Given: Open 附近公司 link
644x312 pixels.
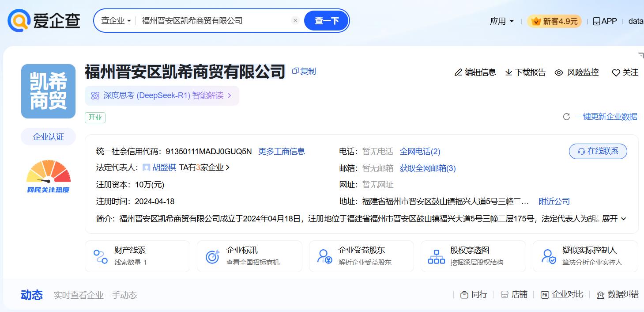Looking at the screenshot, I should pos(554,202).
